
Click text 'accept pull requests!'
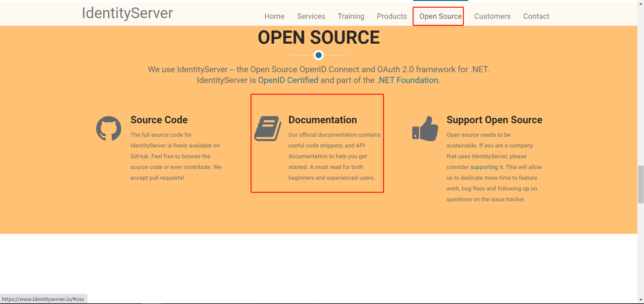coord(157,178)
